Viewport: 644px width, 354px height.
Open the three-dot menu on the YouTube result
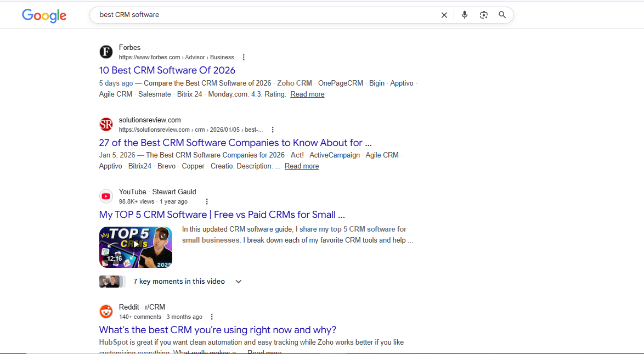(x=207, y=201)
